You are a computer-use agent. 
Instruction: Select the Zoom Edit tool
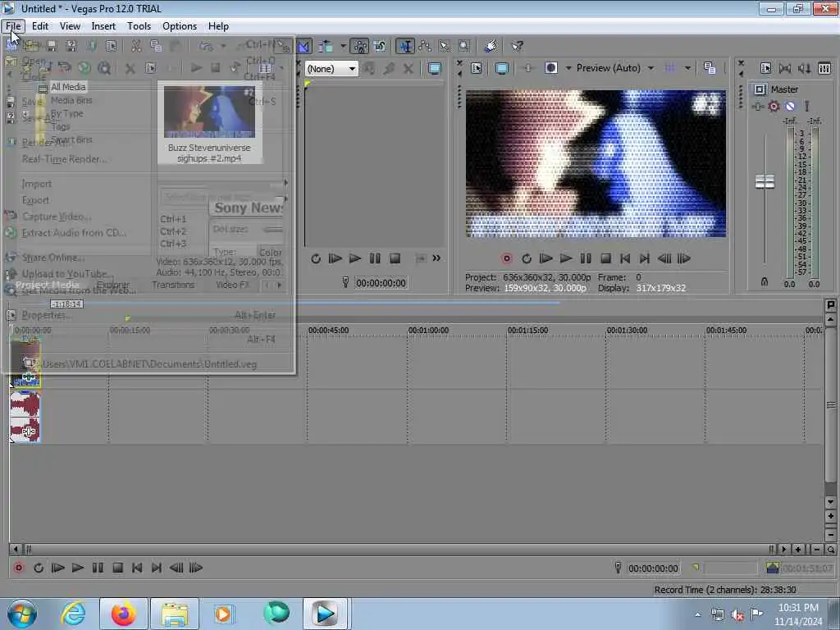[x=464, y=46]
